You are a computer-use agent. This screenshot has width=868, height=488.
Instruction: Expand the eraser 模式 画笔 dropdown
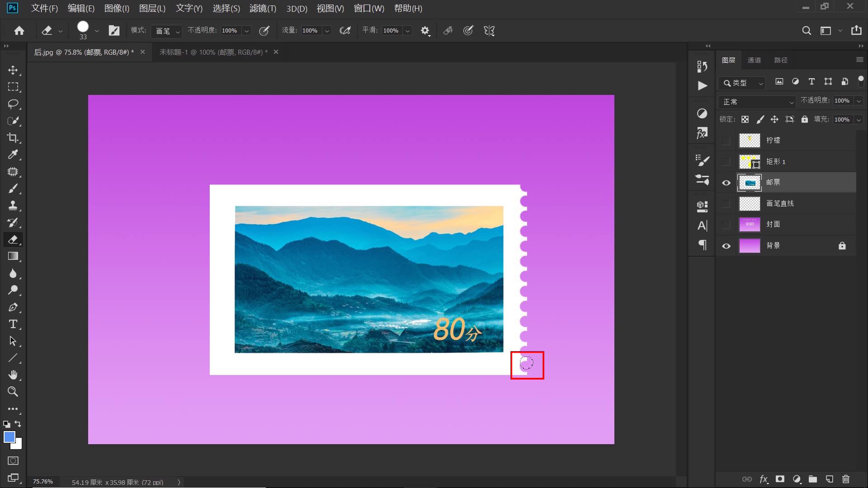coord(167,31)
